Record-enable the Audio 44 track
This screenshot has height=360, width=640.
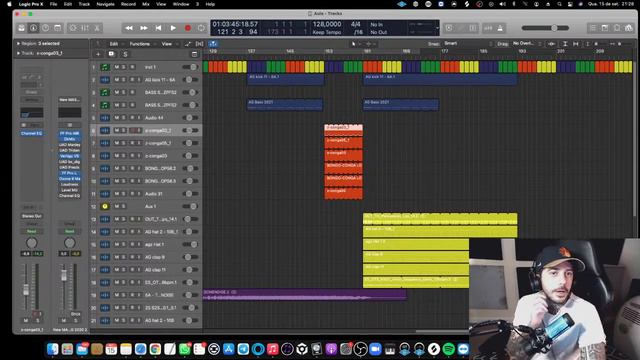[131, 118]
